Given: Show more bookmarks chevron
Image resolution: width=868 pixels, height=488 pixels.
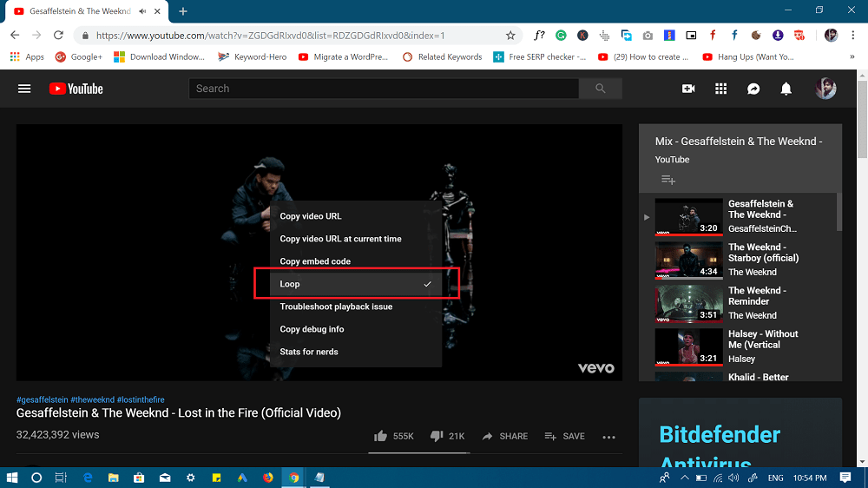Looking at the screenshot, I should pyautogui.click(x=852, y=57).
